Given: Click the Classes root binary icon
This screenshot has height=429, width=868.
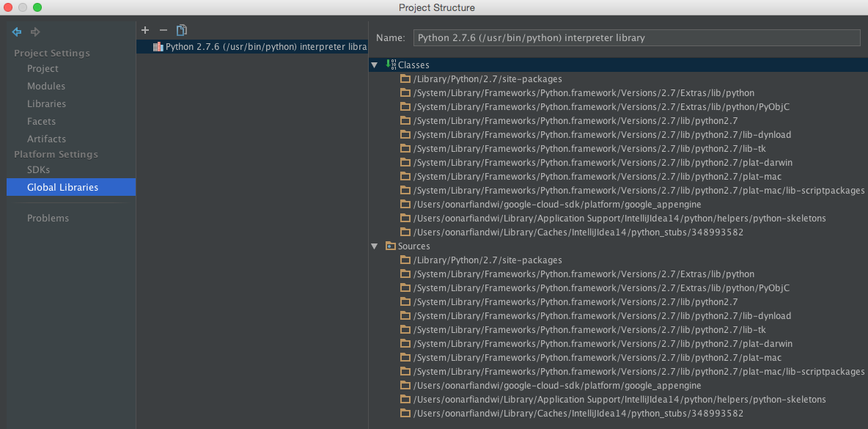Looking at the screenshot, I should click(390, 65).
